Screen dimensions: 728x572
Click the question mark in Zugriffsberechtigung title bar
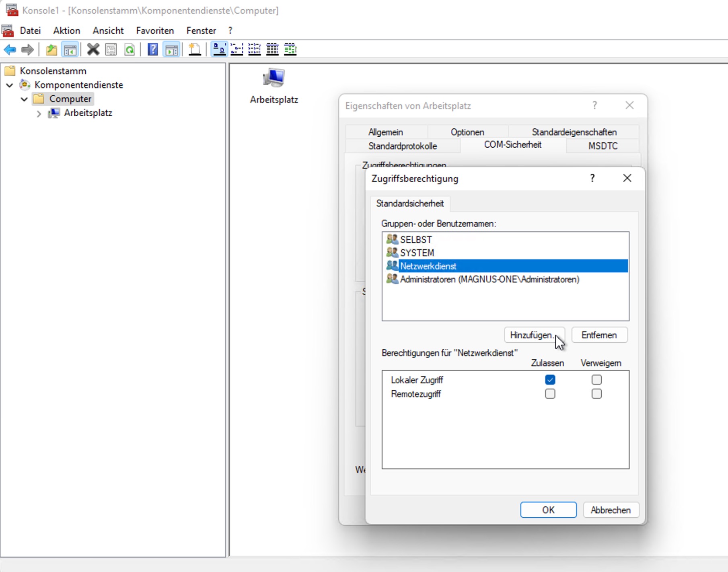(592, 178)
